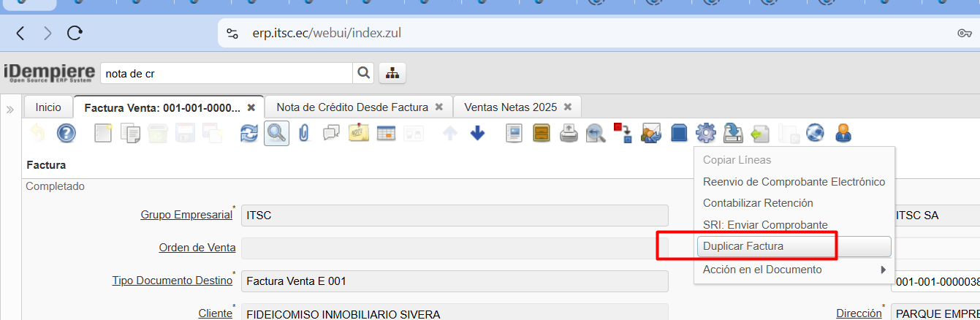Click Reenvio de Comprobante Electrónico item
980x320 pixels.
(x=794, y=182)
